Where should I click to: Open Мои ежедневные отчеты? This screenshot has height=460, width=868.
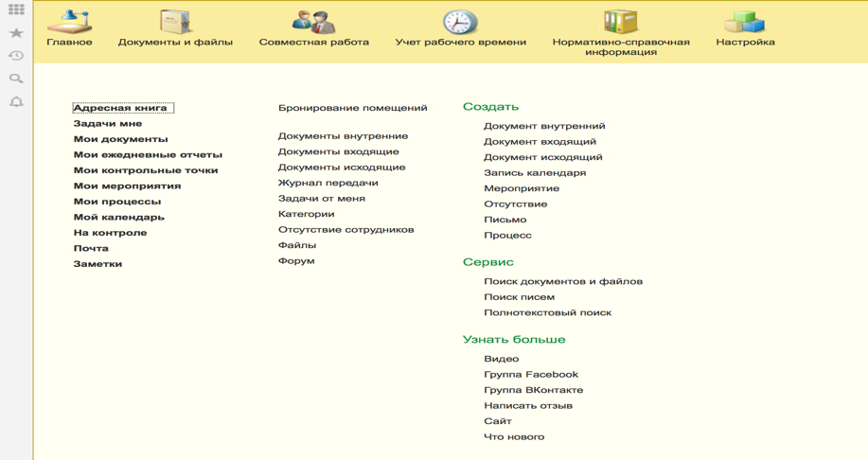148,154
